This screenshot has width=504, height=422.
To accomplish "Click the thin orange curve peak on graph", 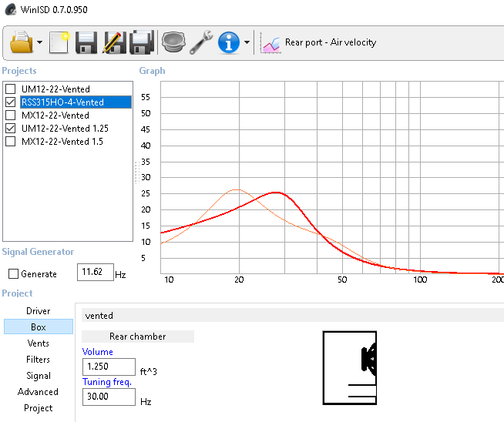I will point(237,189).
